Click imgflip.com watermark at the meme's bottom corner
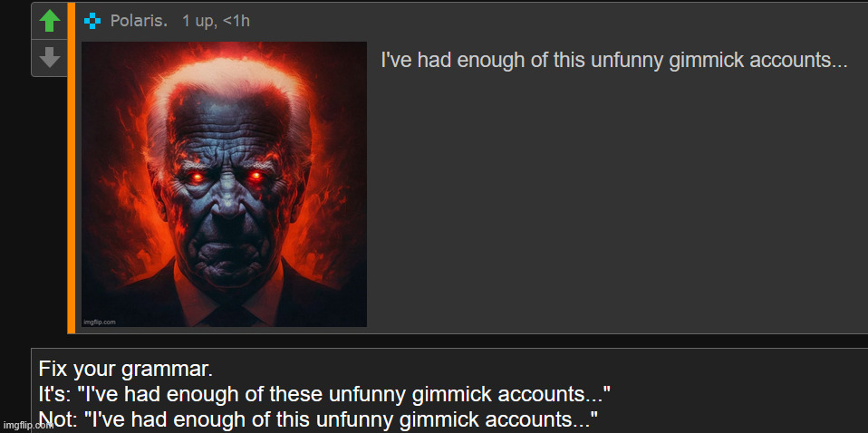This screenshot has width=868, height=433. point(26,425)
